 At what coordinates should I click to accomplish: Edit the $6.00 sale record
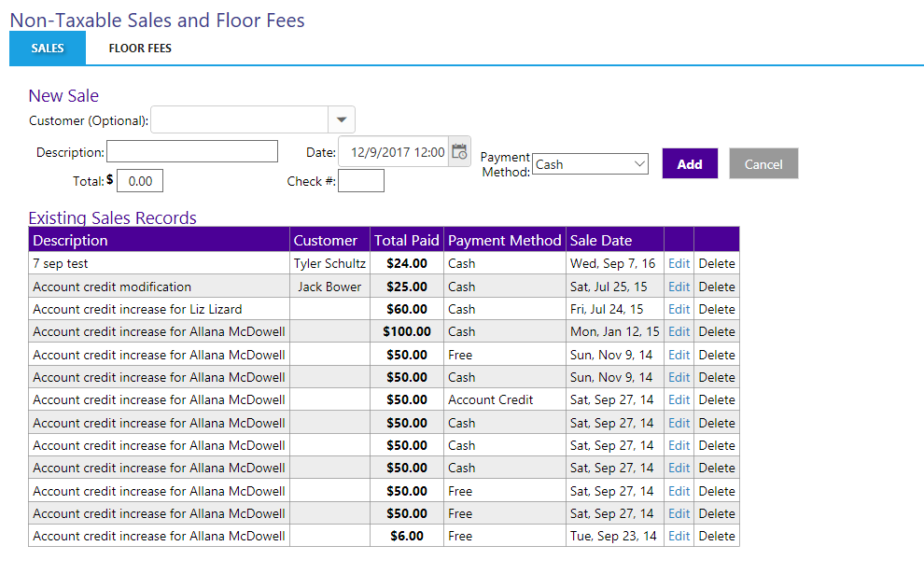679,536
